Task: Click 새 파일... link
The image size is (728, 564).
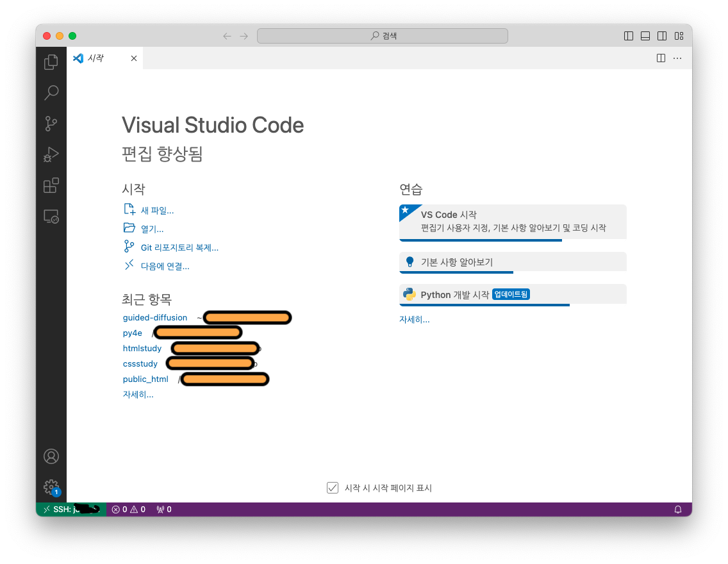Action: (x=158, y=210)
